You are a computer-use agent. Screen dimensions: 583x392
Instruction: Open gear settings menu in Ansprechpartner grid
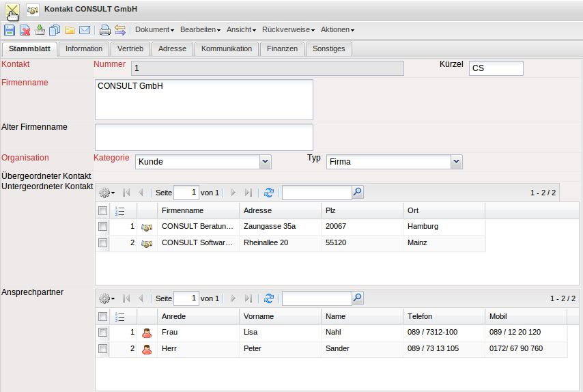106,299
